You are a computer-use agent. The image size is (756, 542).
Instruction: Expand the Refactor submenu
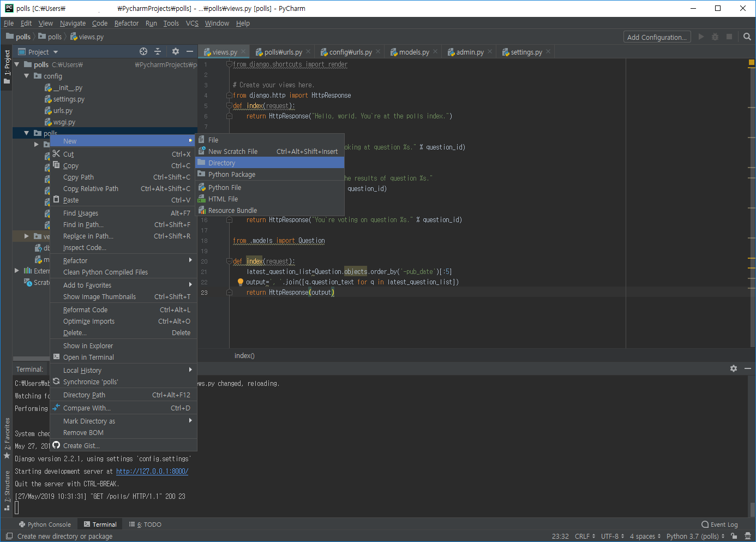coord(123,260)
